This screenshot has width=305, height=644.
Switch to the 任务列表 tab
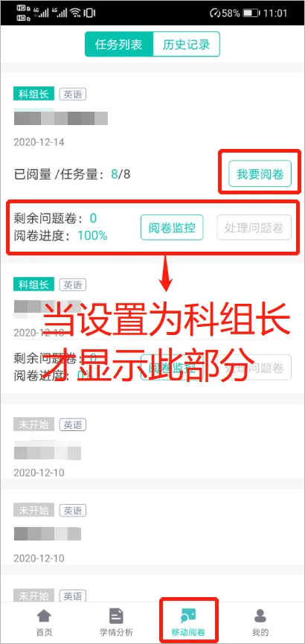coord(118,45)
